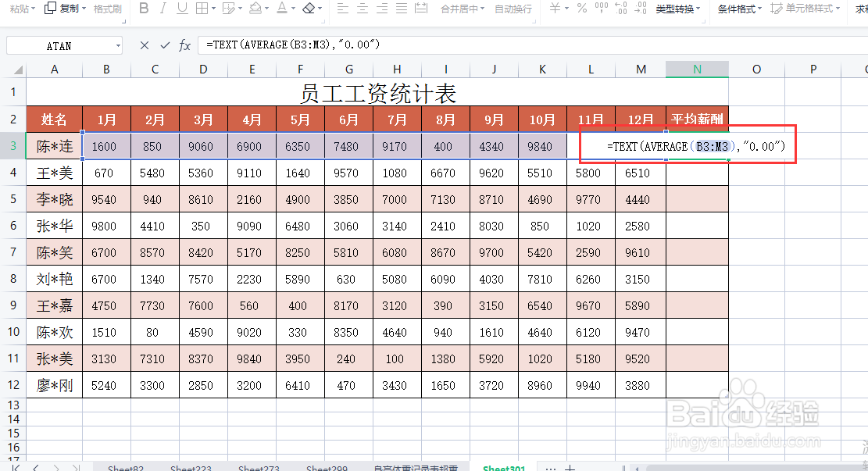Cancel formula entry with the X icon

coord(145,45)
